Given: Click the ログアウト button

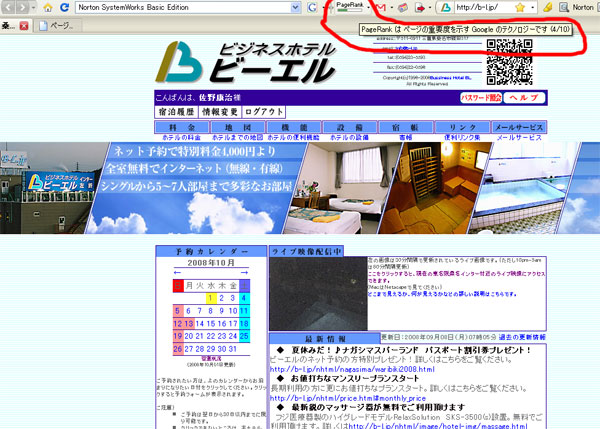Looking at the screenshot, I should click(264, 112).
